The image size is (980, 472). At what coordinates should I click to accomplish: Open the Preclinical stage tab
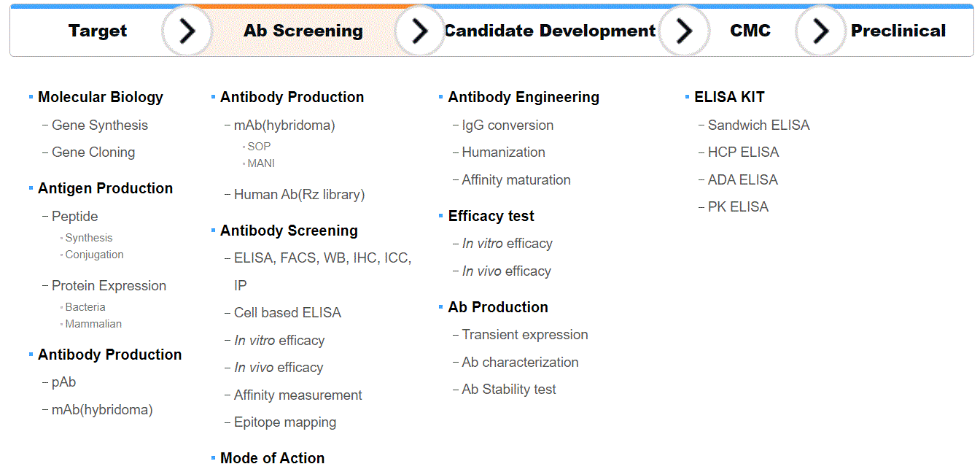tap(898, 31)
